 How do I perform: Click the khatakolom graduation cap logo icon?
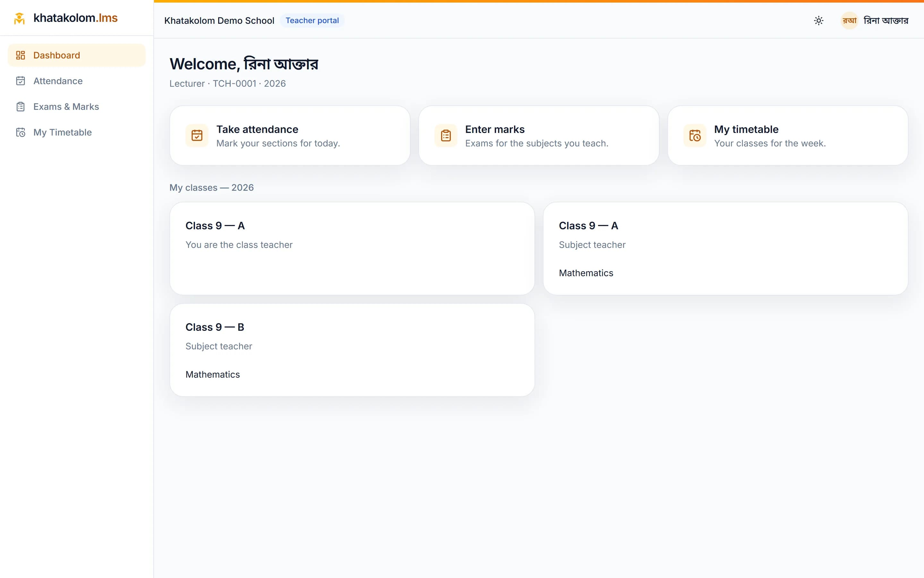pyautogui.click(x=20, y=18)
